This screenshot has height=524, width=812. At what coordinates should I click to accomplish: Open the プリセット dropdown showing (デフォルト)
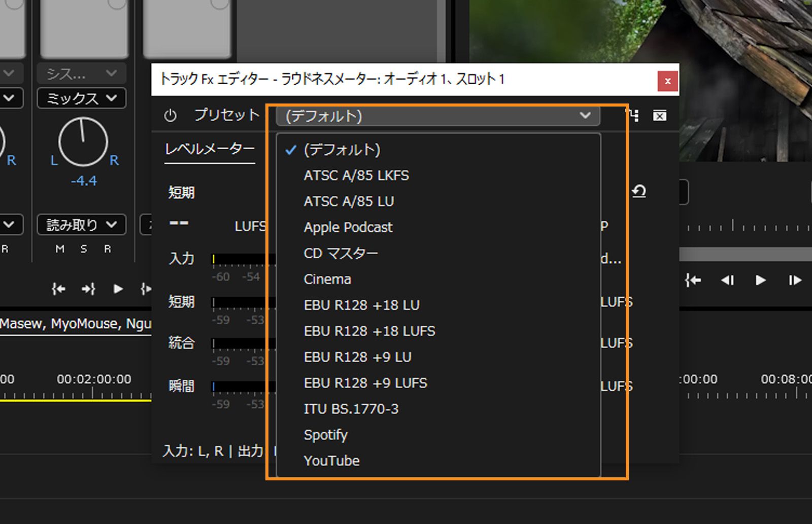438,116
